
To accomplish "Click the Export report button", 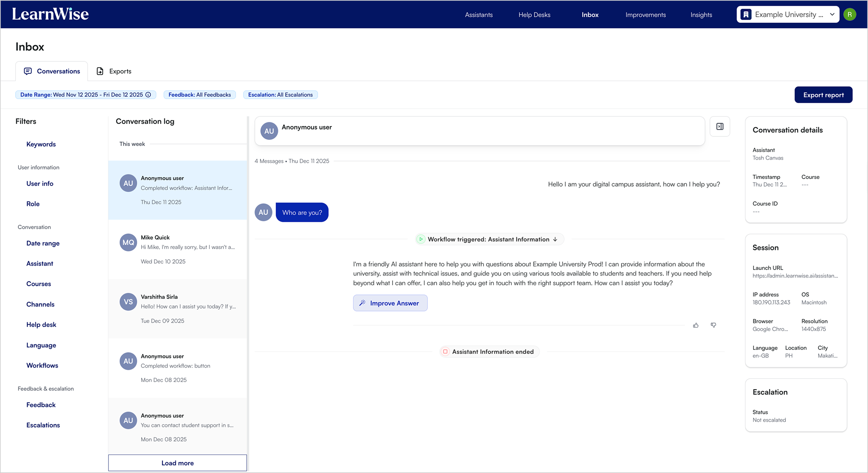I will pos(823,95).
